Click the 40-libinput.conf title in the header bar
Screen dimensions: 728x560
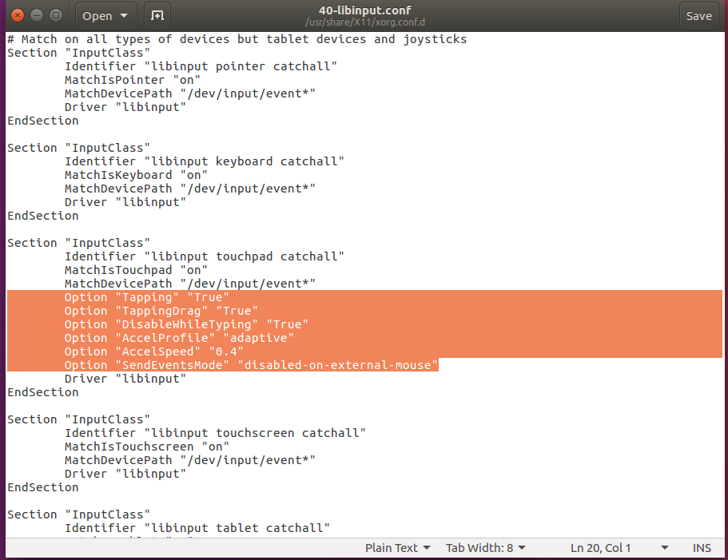pos(364,10)
